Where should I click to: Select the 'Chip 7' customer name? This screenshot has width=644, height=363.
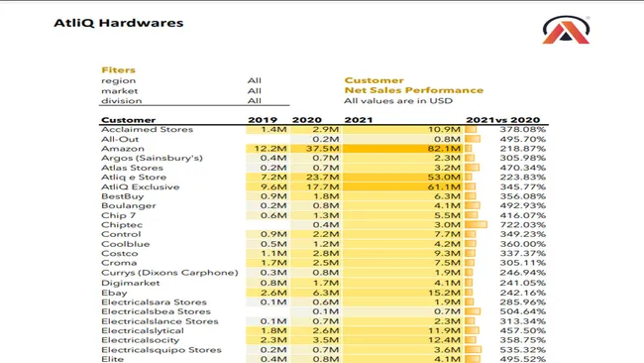click(118, 215)
